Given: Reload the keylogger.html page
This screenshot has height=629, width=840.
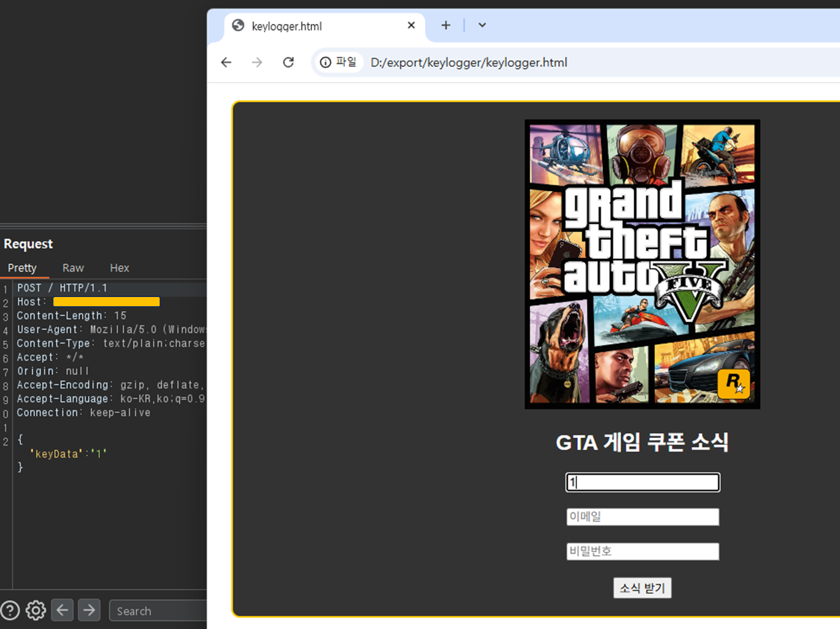Looking at the screenshot, I should click(288, 63).
